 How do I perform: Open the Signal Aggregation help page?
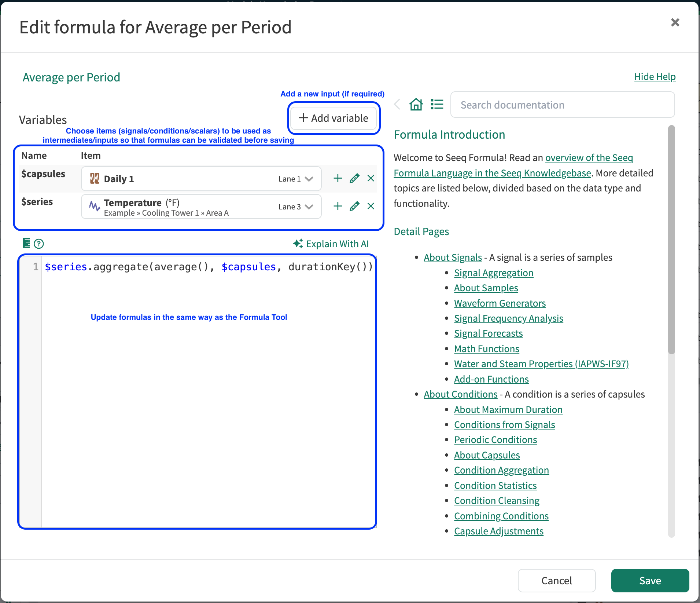[494, 273]
